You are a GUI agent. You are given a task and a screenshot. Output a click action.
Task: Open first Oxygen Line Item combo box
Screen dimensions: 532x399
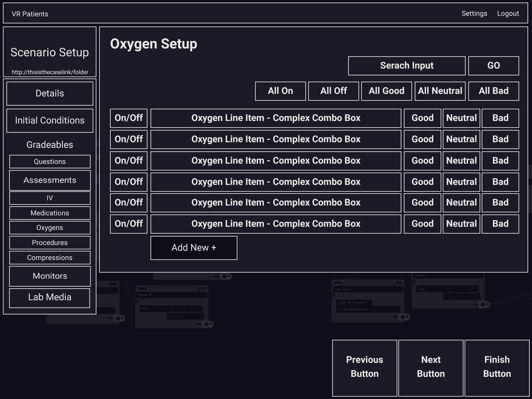tap(276, 118)
